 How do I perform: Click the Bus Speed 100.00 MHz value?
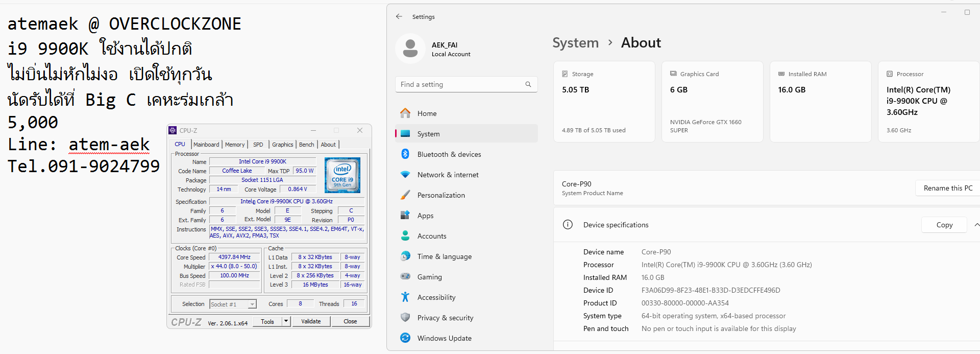[x=234, y=275]
